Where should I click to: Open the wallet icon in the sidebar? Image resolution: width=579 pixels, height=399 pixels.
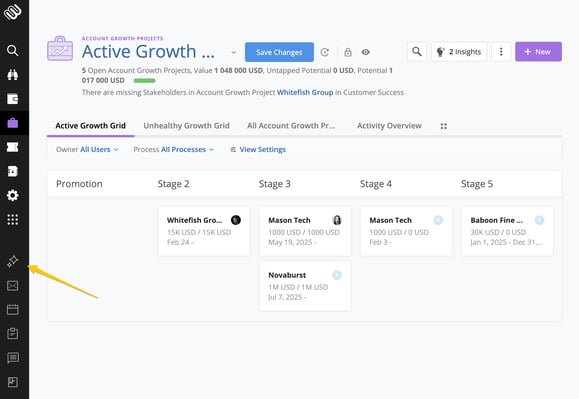13,99
